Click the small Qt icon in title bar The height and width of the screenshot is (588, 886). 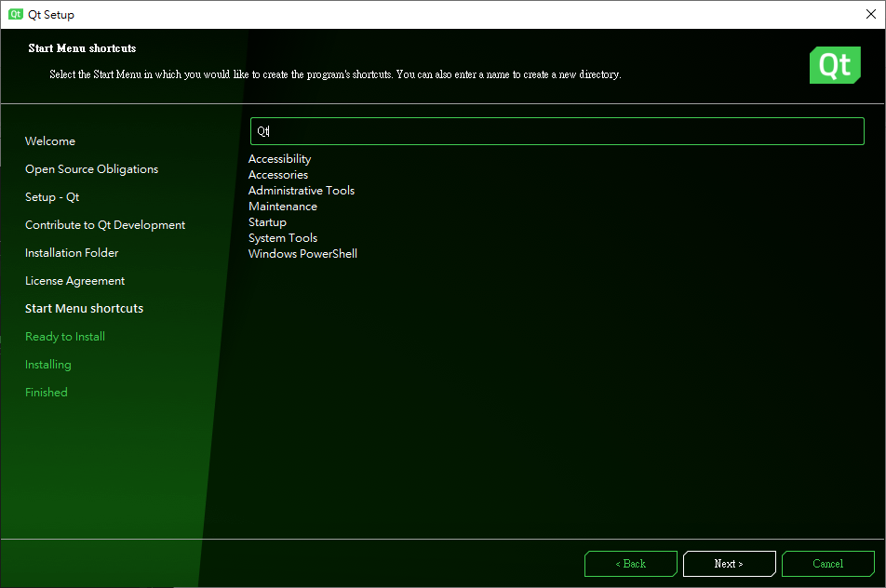tap(15, 14)
